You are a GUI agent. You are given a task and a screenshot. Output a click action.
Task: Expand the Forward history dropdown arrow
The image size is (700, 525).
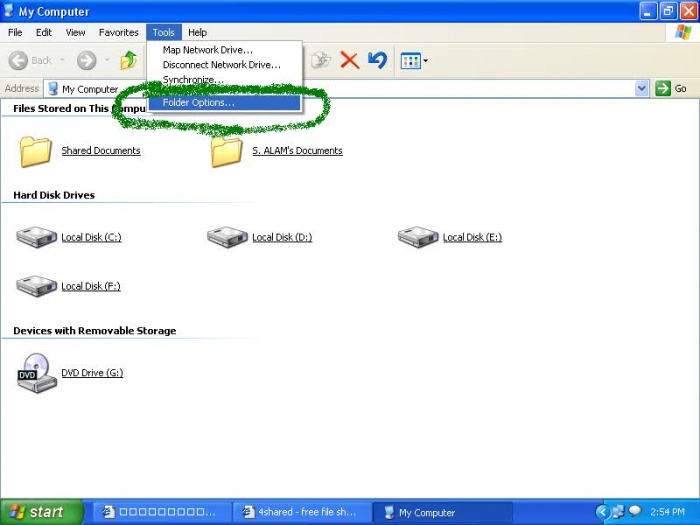[x=107, y=60]
